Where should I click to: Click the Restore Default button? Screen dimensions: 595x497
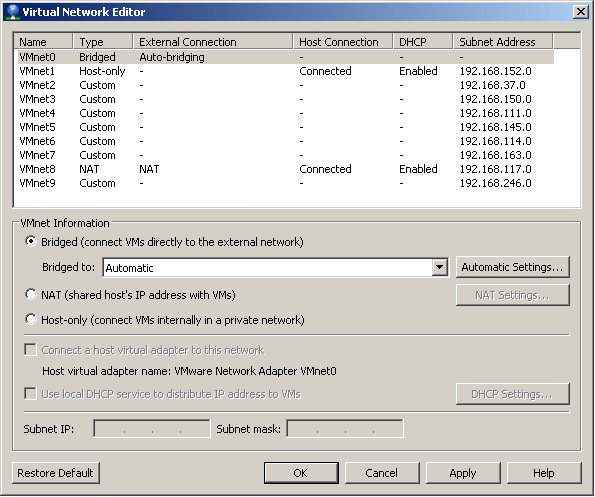click(56, 473)
